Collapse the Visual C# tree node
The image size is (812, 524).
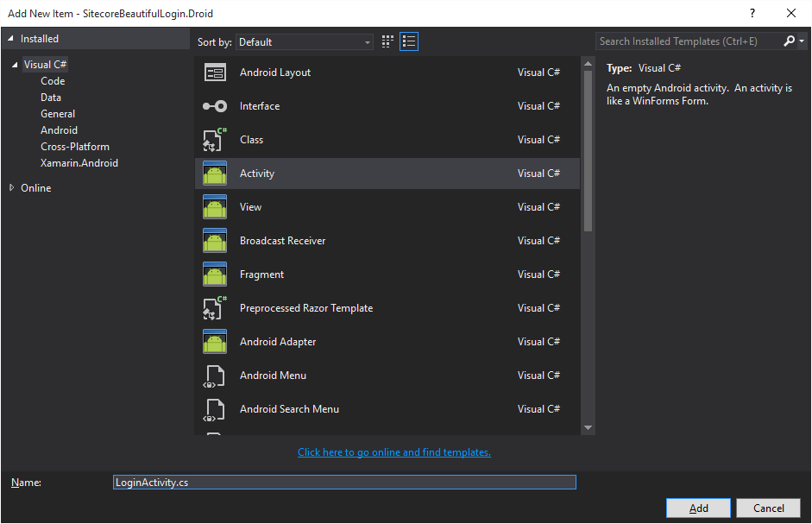point(15,65)
